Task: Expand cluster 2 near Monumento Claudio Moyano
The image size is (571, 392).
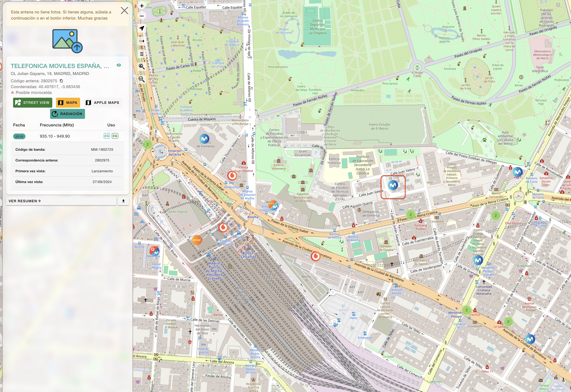Action: coord(147,144)
